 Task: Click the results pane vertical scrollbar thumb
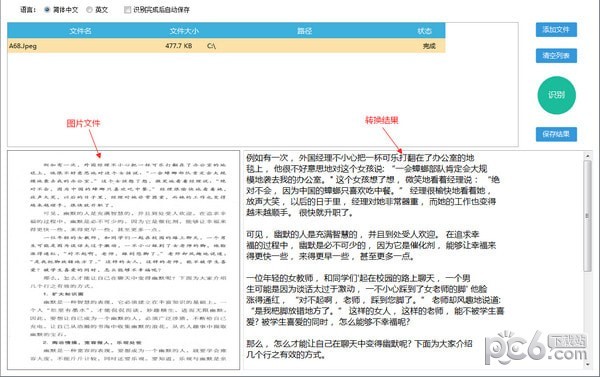(x=587, y=216)
